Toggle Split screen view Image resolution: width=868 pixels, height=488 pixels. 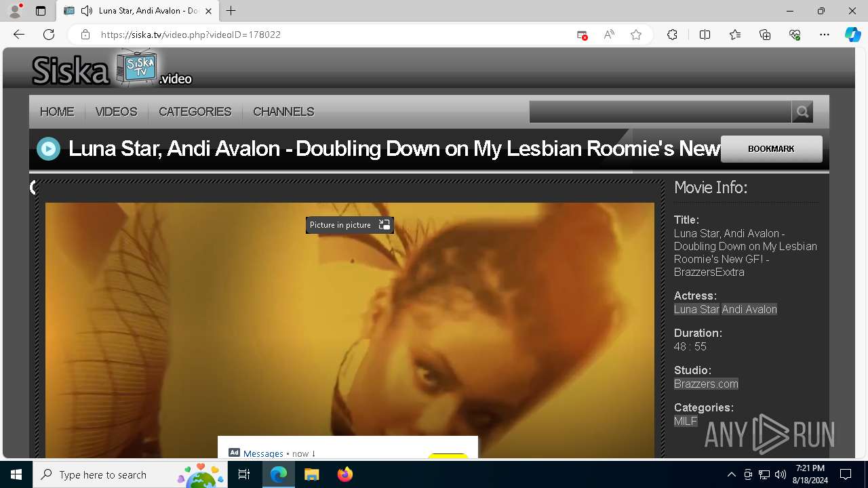[705, 35]
